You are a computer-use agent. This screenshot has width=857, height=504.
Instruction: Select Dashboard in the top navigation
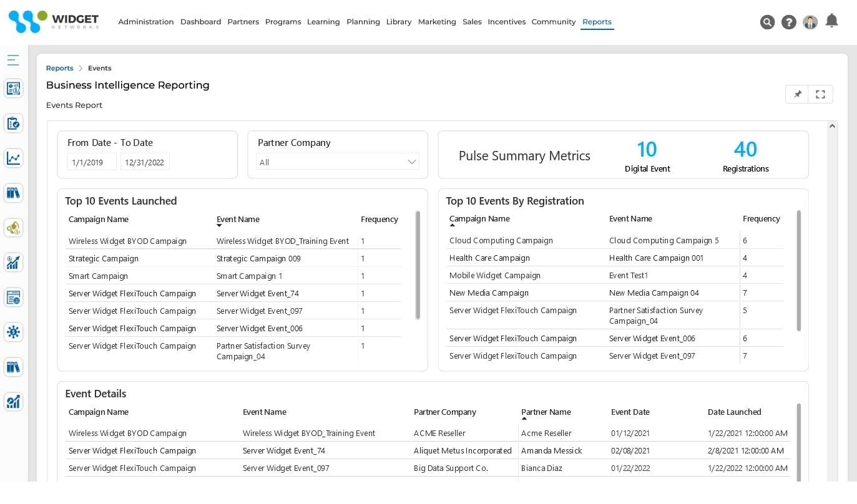pyautogui.click(x=200, y=21)
